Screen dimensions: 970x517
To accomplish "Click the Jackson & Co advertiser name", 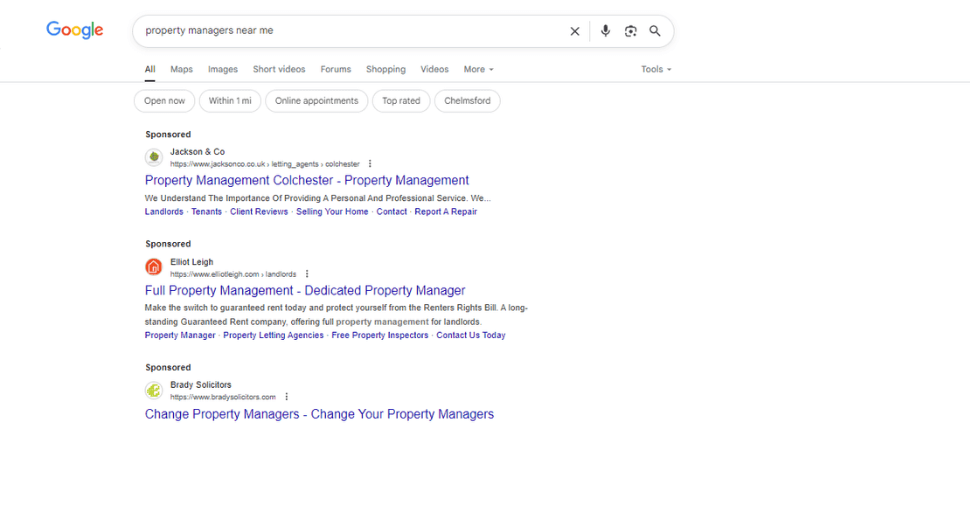I will coord(197,152).
